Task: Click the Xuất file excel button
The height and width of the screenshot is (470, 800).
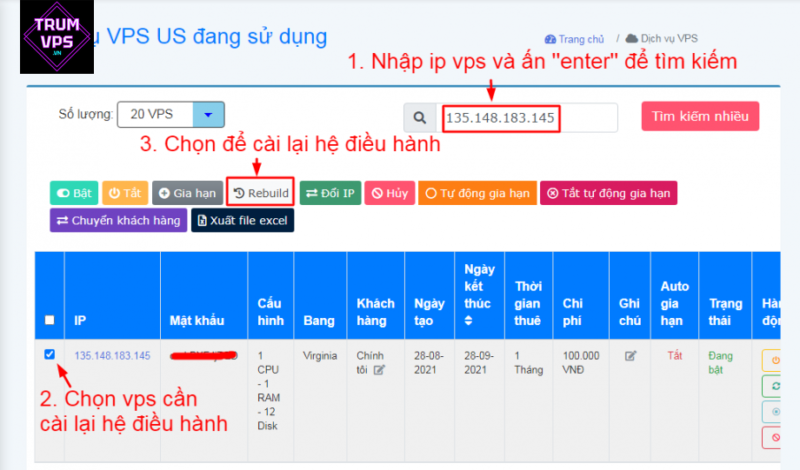Action: click(243, 220)
